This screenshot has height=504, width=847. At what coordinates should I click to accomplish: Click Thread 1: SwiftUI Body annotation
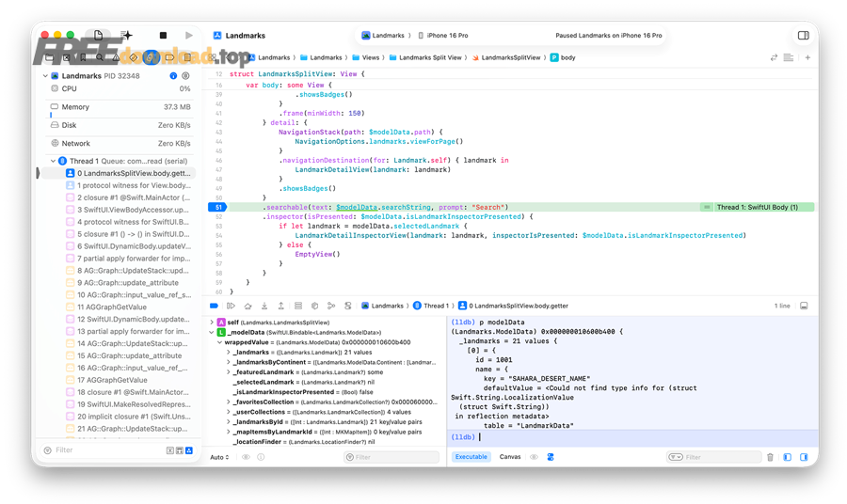click(758, 207)
